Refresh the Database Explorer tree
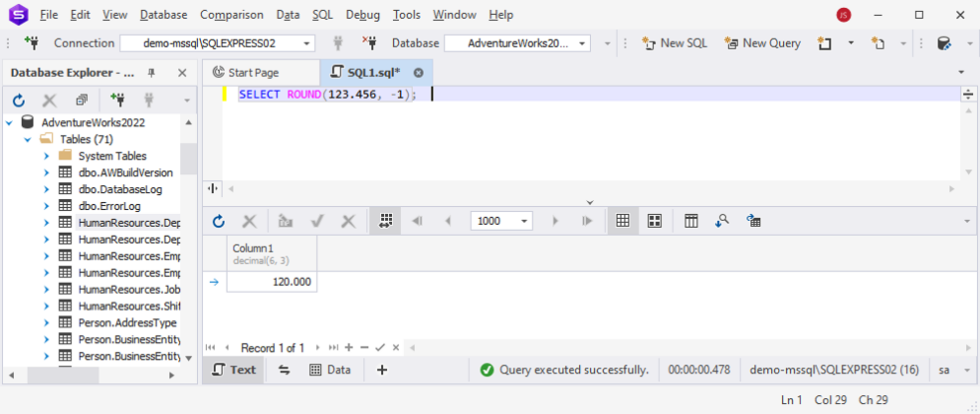 click(x=18, y=101)
